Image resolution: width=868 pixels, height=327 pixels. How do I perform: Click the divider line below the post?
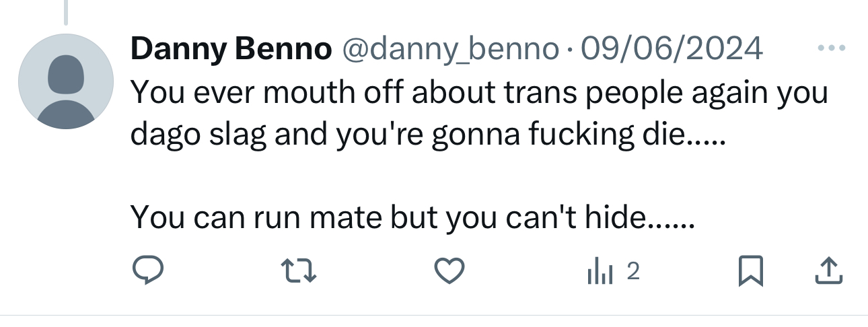click(434, 315)
